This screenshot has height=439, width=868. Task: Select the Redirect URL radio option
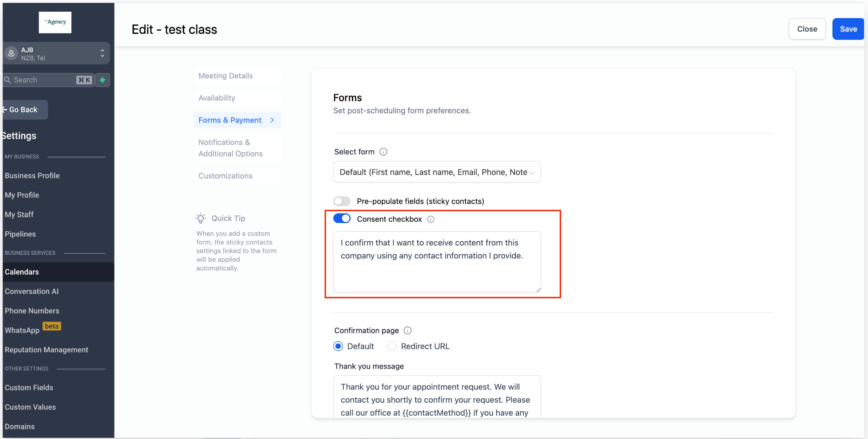392,346
